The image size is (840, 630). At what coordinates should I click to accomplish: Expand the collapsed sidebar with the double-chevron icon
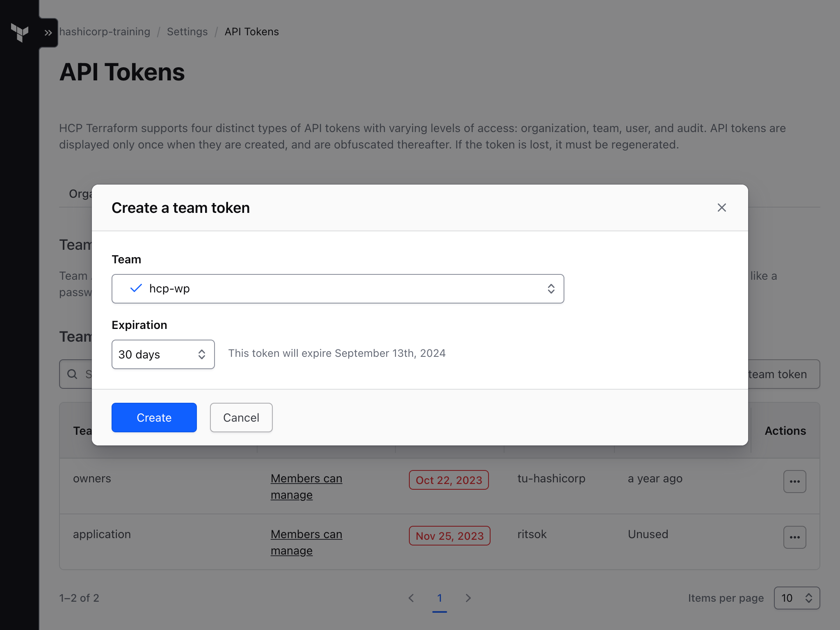(48, 32)
